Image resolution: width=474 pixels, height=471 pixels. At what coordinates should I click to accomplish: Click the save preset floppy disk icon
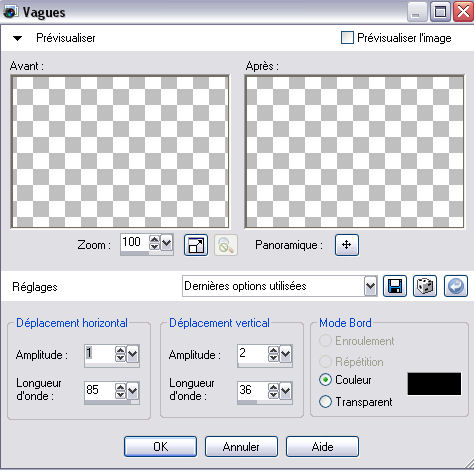(395, 286)
